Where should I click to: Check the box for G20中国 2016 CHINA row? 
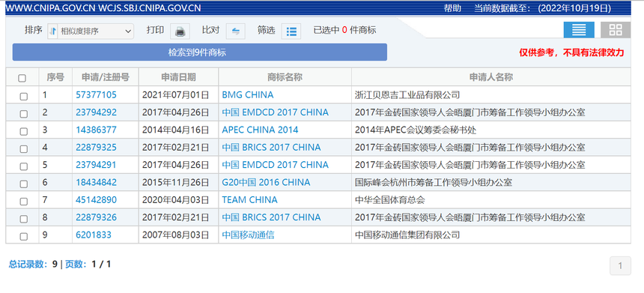[23, 184]
